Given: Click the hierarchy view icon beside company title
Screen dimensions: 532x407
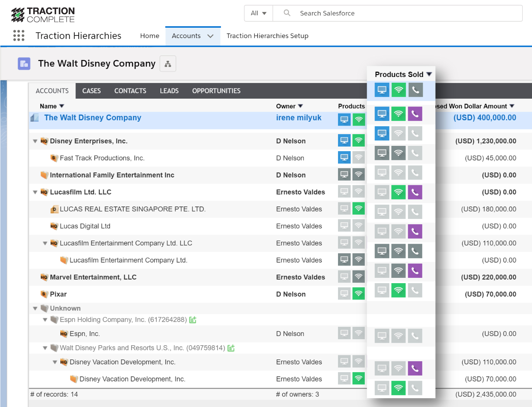Looking at the screenshot, I should coord(168,64).
